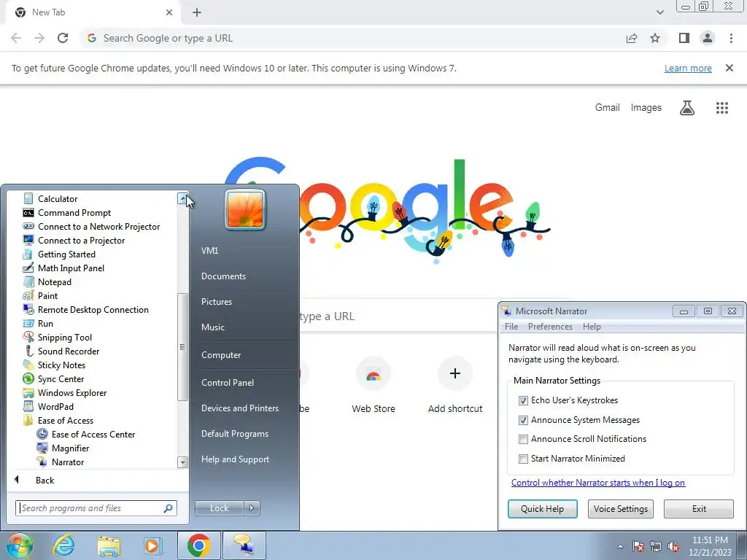Dismiss the Chrome update notification bar
This screenshot has width=747, height=560.
pyautogui.click(x=729, y=68)
